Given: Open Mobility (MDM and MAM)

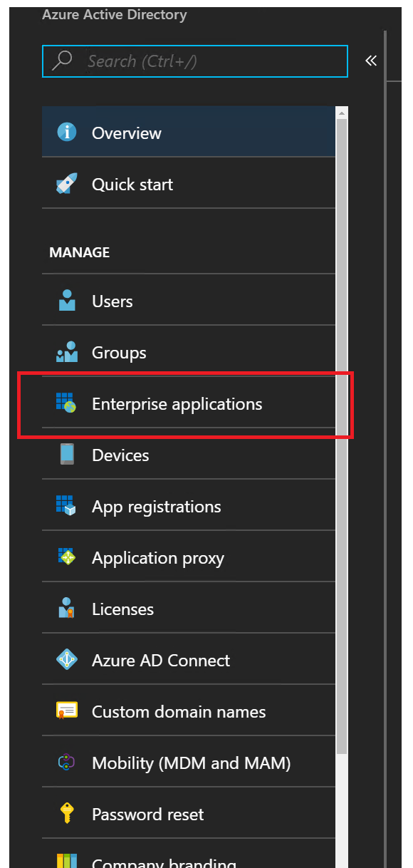Looking at the screenshot, I should tap(189, 762).
